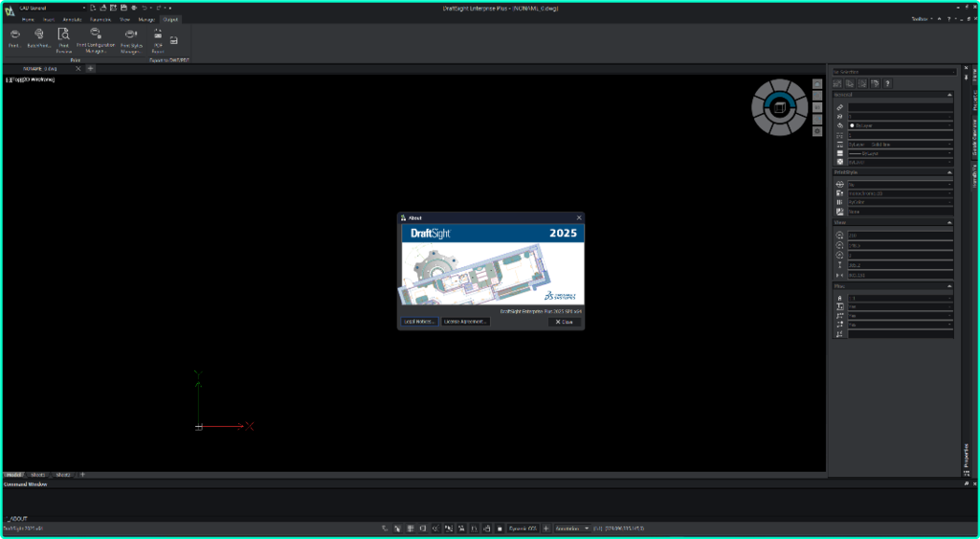
Task: Switch to the Annotate ribbon tab
Action: tap(73, 20)
